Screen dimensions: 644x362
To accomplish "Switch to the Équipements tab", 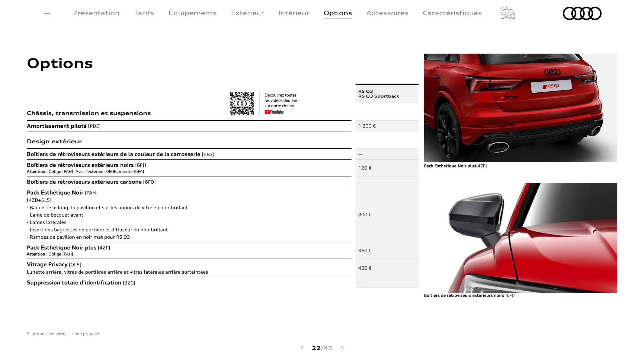I will [192, 13].
